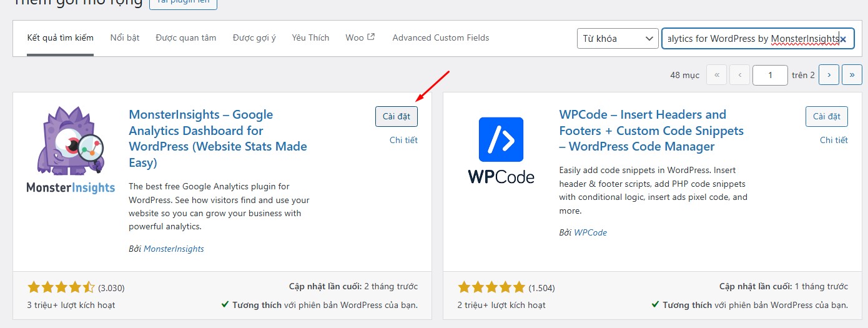868x328 pixels.
Task: Click the Cập nhật lần cuối: 2 tháng trước text
Action: point(353,286)
